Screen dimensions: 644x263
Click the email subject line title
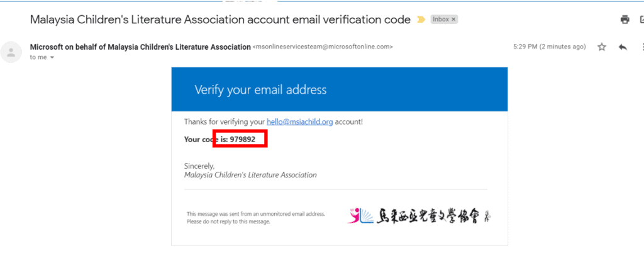(220, 20)
